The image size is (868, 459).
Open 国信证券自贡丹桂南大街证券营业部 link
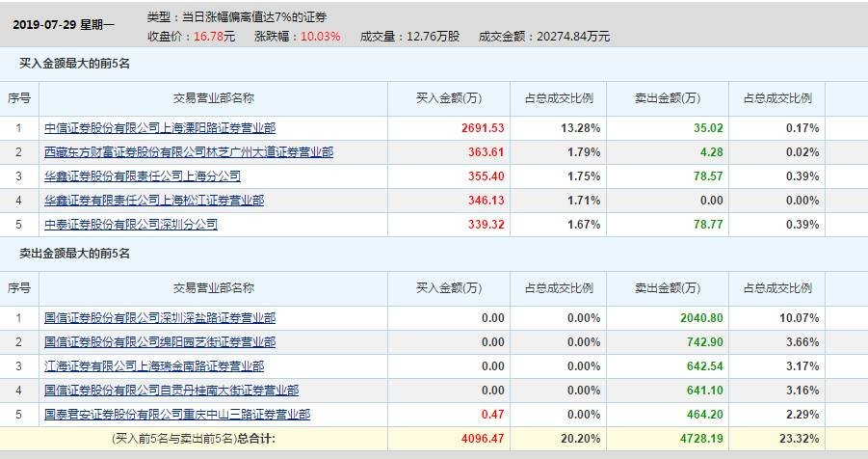click(x=171, y=391)
